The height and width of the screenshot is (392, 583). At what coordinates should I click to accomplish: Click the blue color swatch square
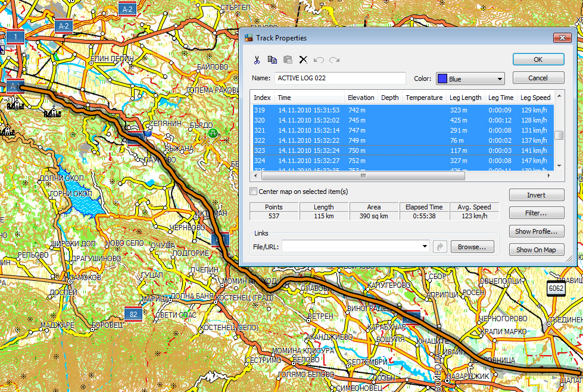tap(442, 79)
